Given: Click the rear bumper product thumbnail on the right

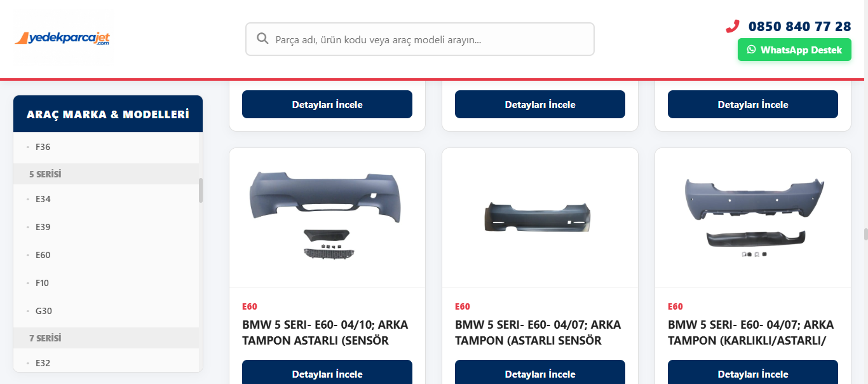Looking at the screenshot, I should click(752, 213).
